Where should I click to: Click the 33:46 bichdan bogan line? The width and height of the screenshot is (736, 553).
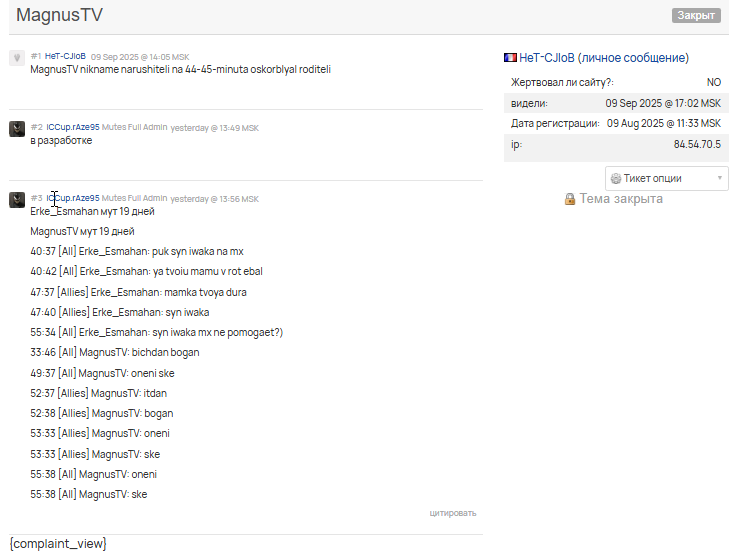[x=115, y=353]
